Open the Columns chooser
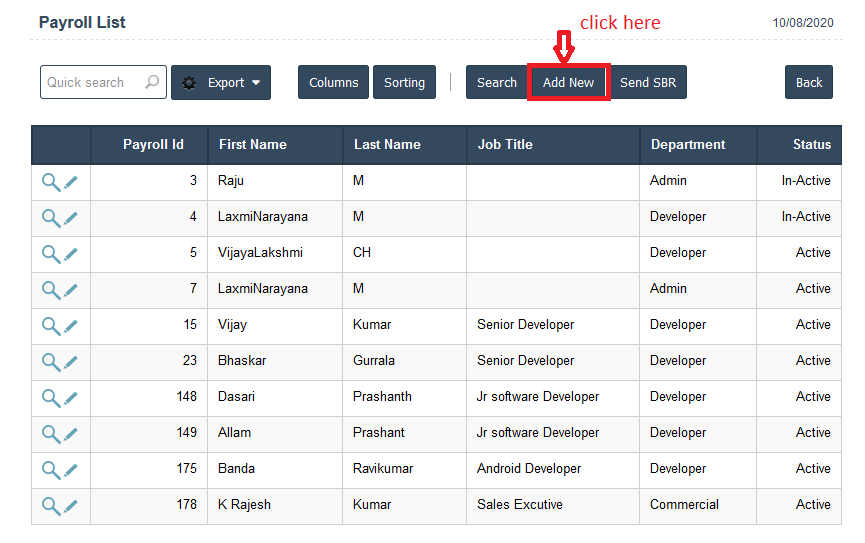 (x=333, y=83)
